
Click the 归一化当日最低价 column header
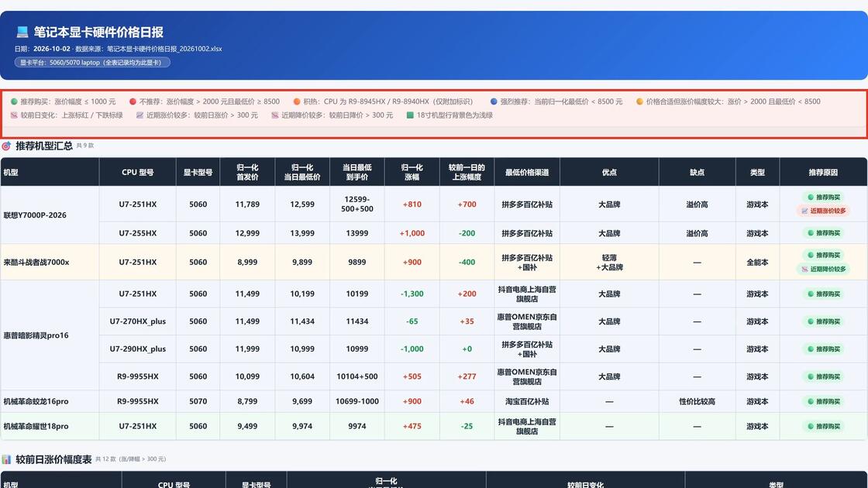[x=302, y=172]
